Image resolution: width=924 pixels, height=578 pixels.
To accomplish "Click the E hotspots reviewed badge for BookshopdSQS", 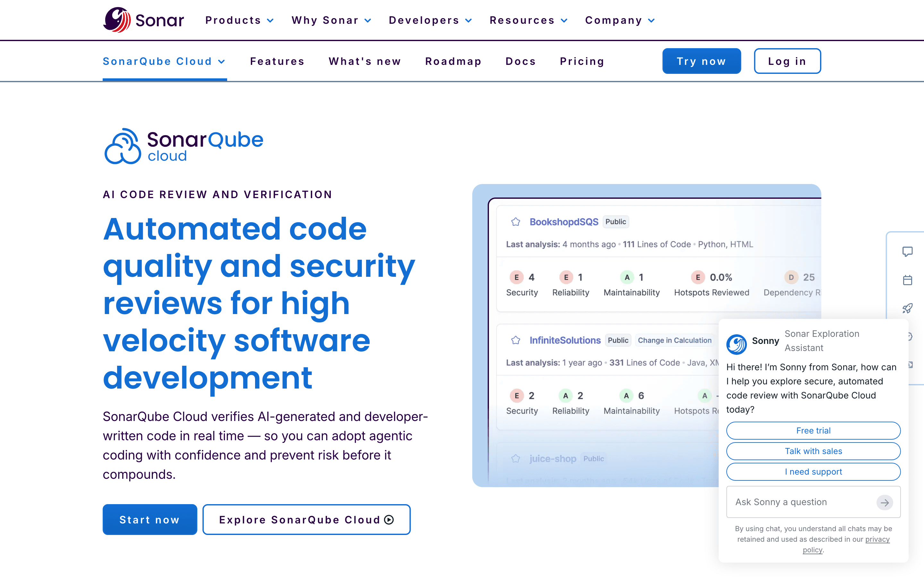I will point(697,277).
